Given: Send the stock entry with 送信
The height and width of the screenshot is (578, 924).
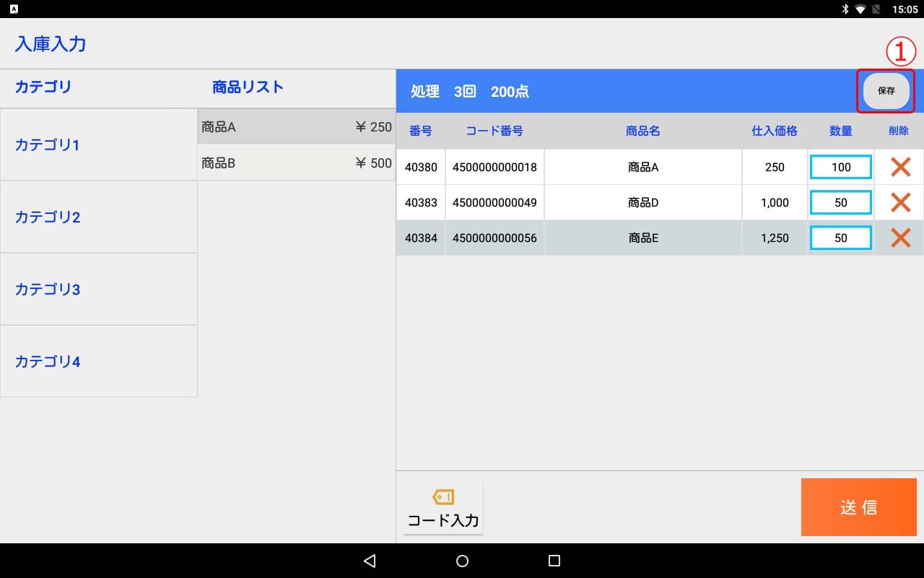Looking at the screenshot, I should 859,507.
